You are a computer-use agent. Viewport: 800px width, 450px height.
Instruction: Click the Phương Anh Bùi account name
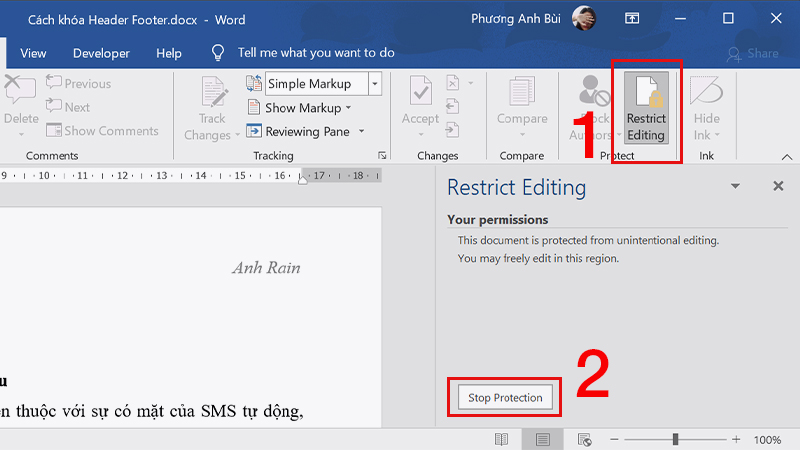click(515, 19)
